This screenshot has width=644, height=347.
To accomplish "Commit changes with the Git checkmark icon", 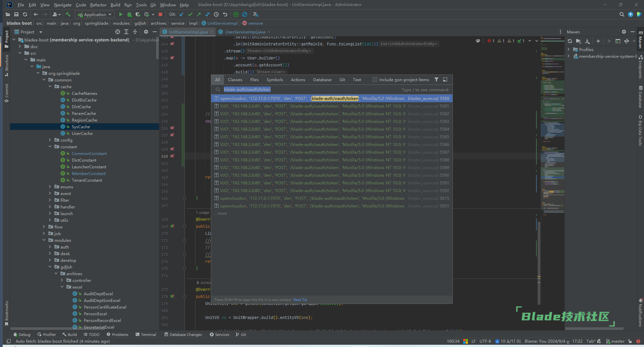I will (190, 14).
